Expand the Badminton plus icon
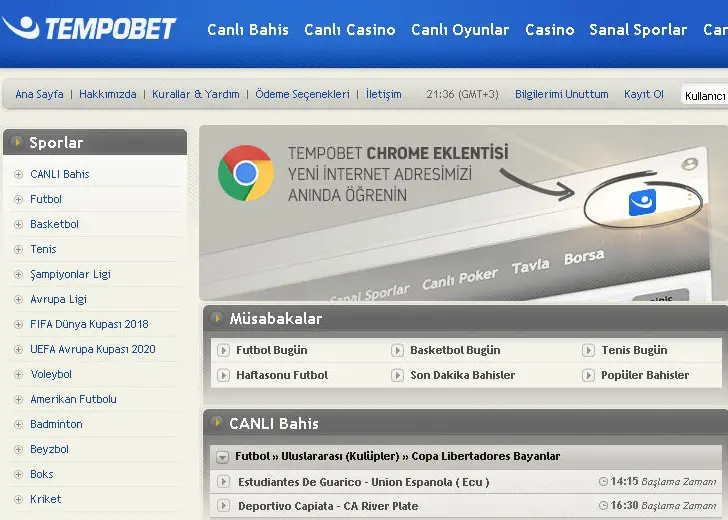Screen dimensions: 728x520 tap(19, 425)
